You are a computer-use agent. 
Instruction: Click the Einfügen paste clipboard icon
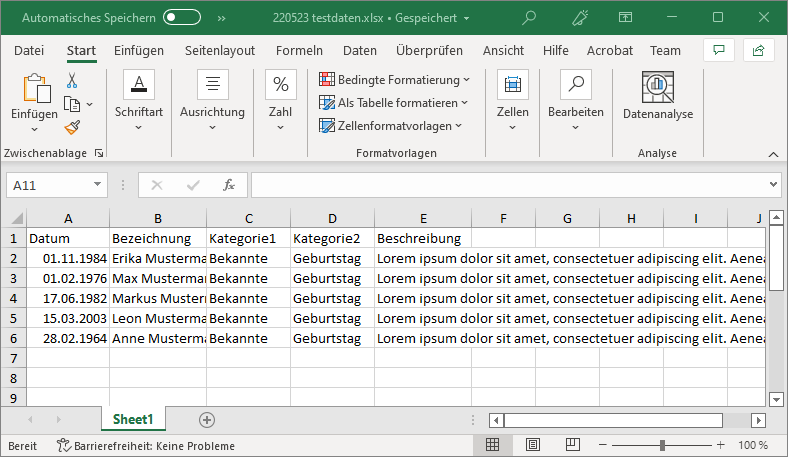tap(35, 90)
